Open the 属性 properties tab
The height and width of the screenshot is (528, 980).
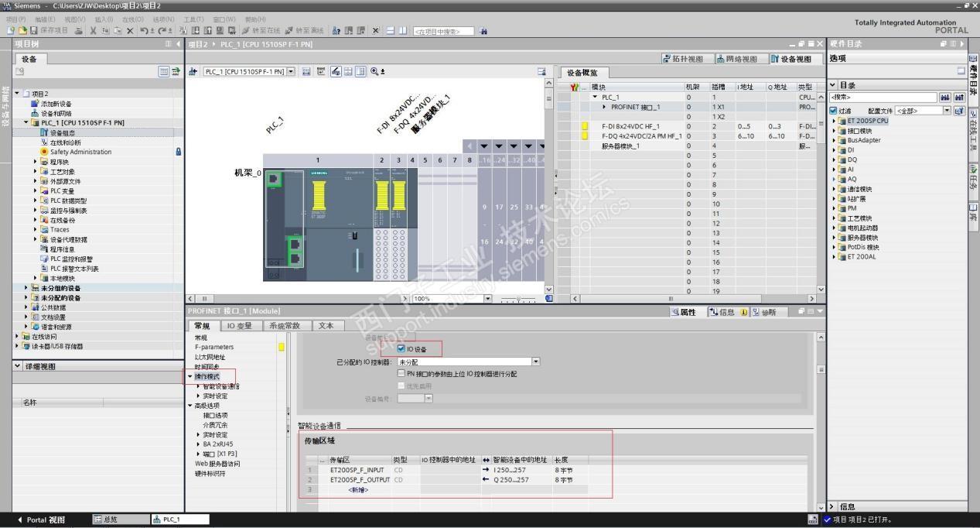pyautogui.click(x=684, y=312)
